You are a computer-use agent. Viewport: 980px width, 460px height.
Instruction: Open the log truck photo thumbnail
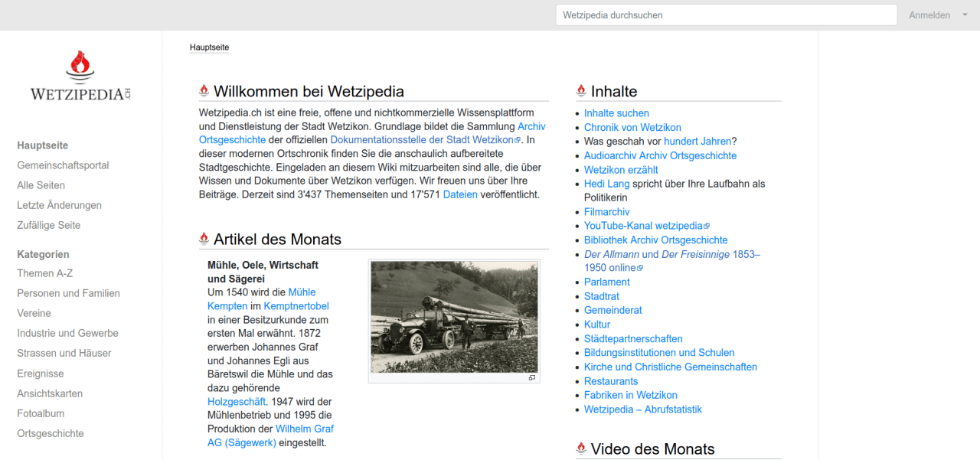454,316
